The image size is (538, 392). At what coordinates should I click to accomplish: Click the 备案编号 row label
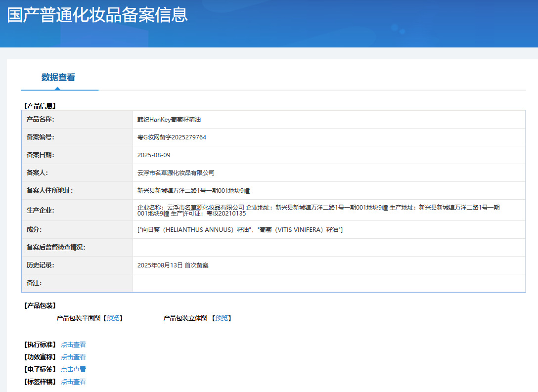[x=41, y=137]
